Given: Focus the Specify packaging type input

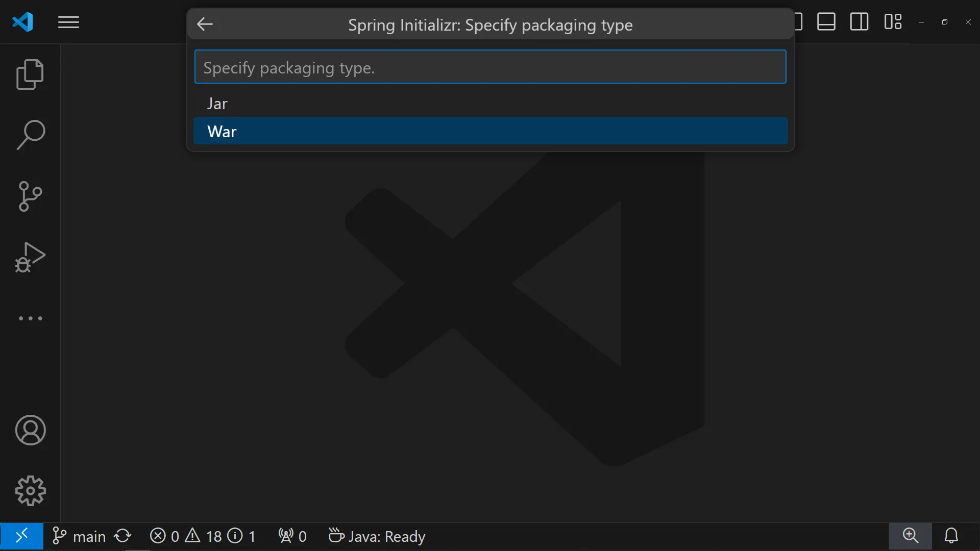Looking at the screenshot, I should point(490,67).
